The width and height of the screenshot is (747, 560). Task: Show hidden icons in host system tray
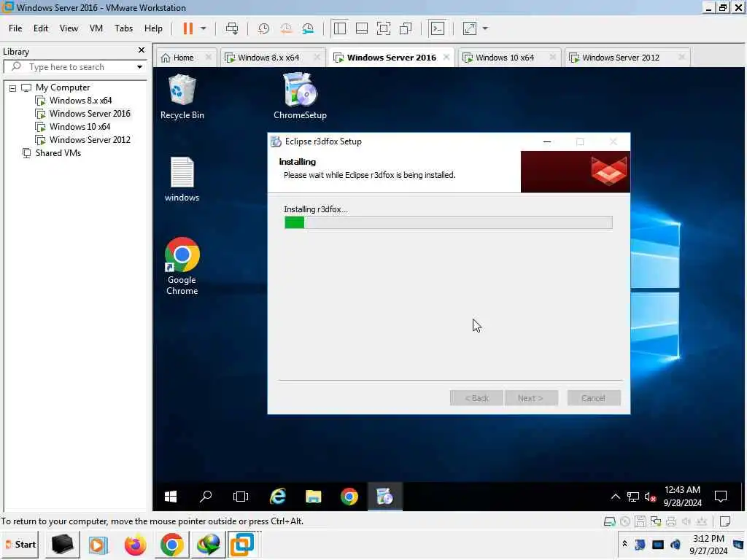point(624,543)
